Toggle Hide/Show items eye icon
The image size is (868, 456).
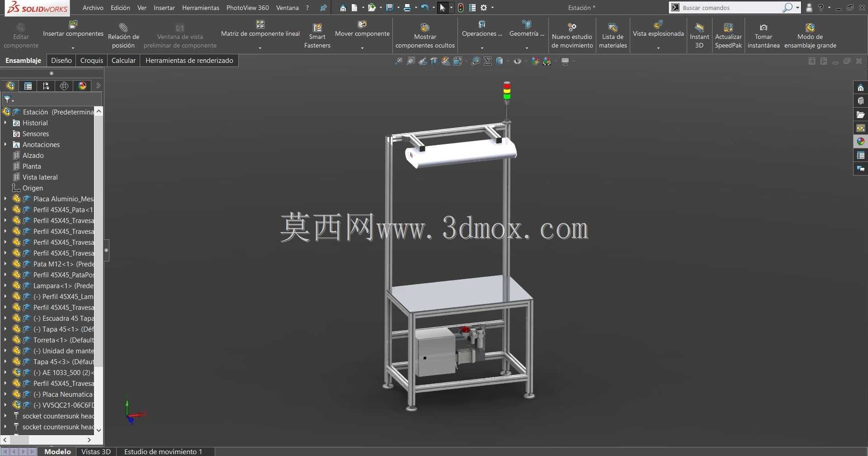point(518,61)
